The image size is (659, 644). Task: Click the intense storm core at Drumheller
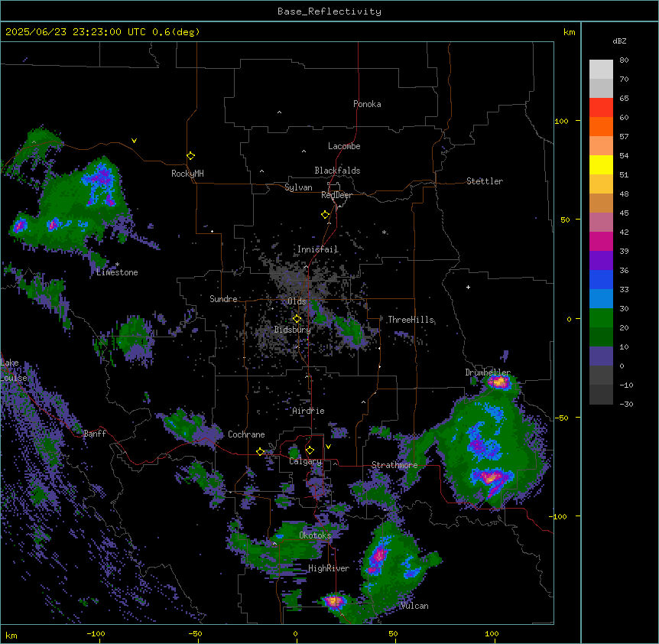click(x=499, y=382)
